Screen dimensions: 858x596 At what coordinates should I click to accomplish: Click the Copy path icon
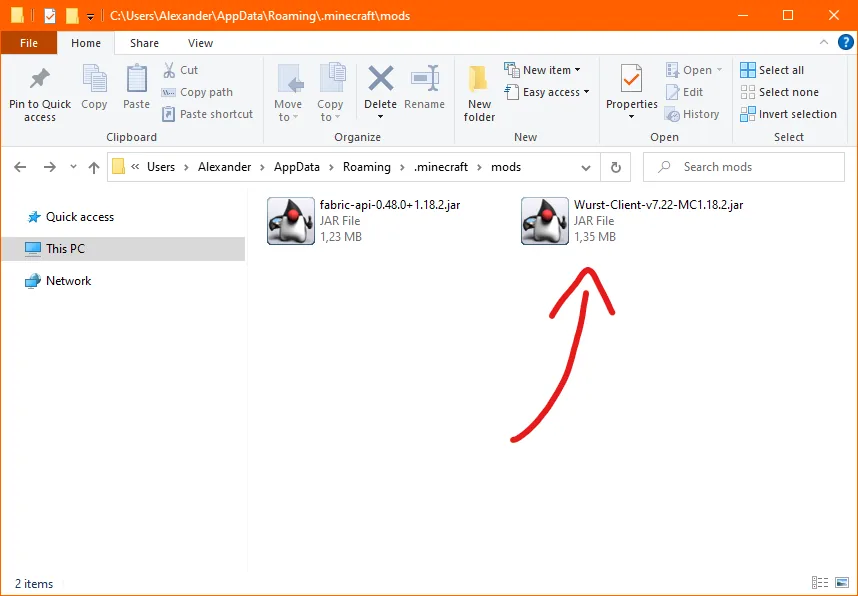[169, 92]
